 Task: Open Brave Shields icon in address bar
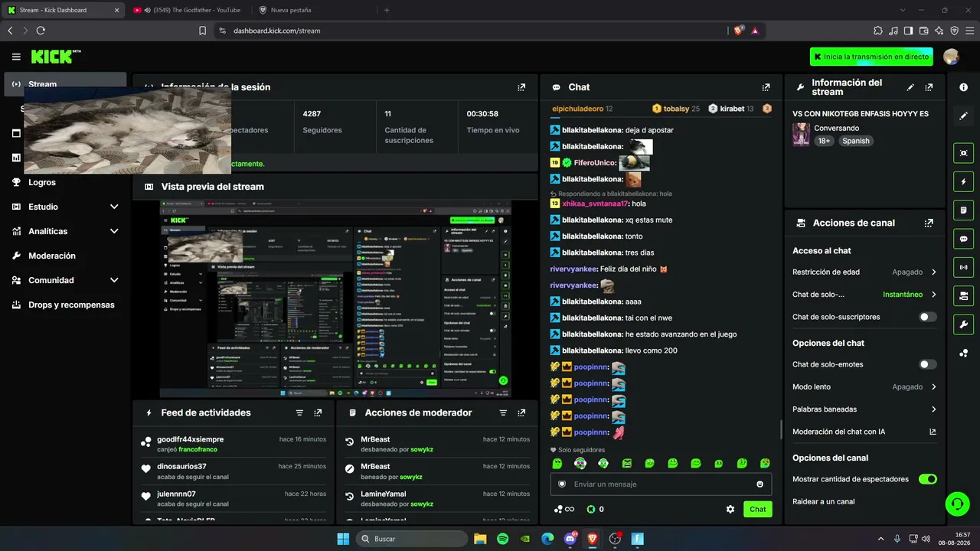click(x=739, y=31)
